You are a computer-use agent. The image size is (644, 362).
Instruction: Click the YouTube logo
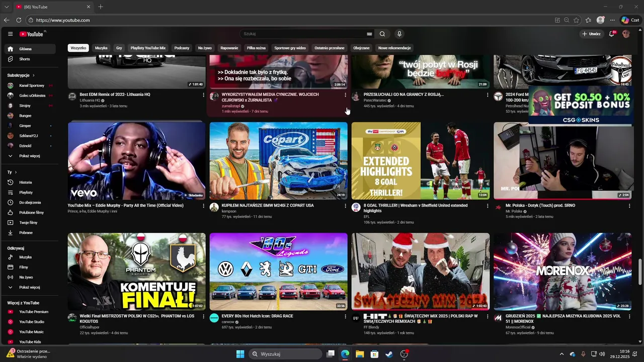[31, 34]
